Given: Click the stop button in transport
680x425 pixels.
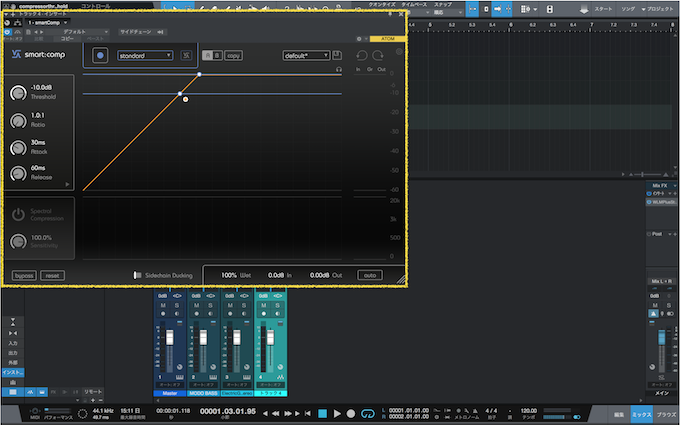Looking at the screenshot, I should (322, 414).
